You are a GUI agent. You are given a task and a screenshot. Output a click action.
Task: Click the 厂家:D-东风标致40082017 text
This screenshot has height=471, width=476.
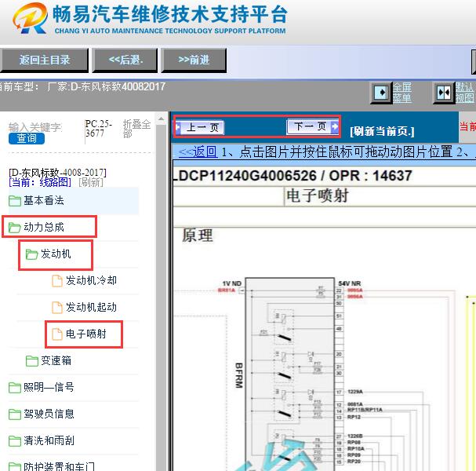coord(106,87)
